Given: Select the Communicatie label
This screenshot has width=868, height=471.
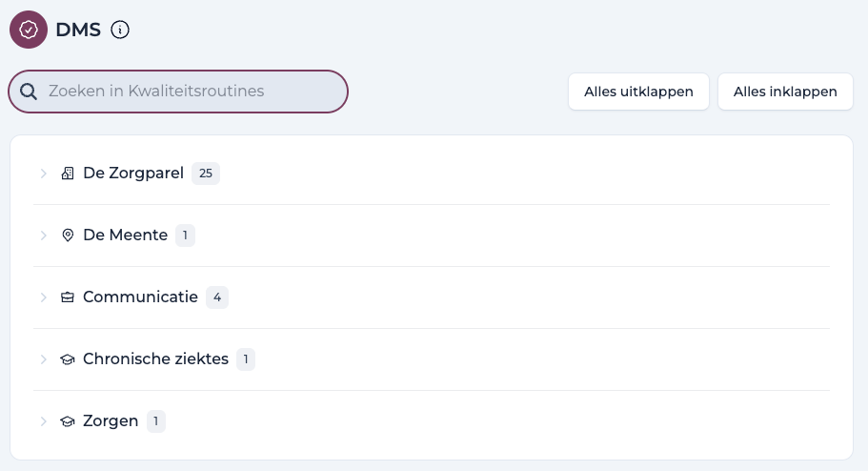Looking at the screenshot, I should pos(140,297).
